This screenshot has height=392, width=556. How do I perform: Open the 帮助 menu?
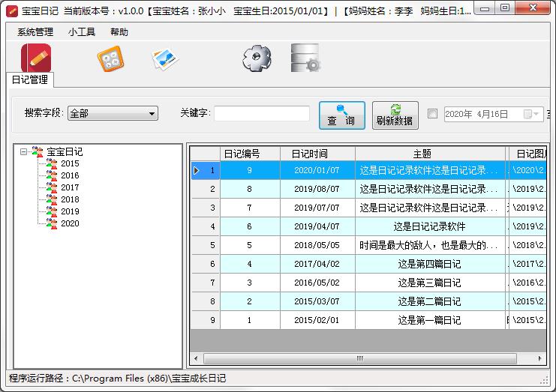(x=119, y=32)
